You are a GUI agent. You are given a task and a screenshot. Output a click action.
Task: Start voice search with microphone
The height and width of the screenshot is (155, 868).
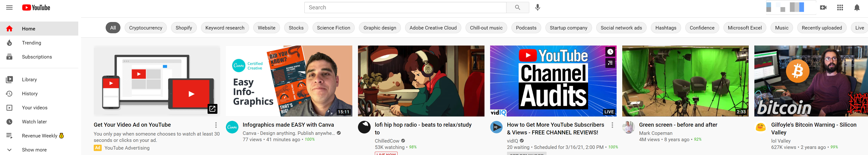[x=537, y=7]
